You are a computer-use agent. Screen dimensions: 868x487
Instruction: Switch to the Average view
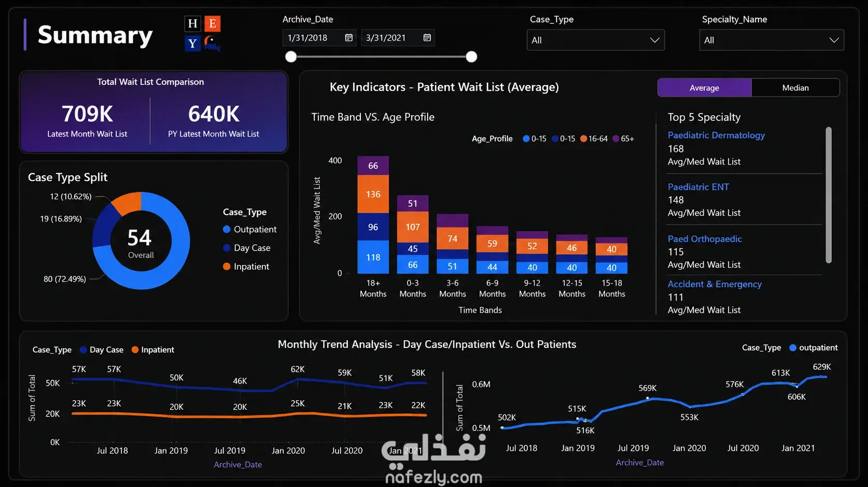pos(704,88)
